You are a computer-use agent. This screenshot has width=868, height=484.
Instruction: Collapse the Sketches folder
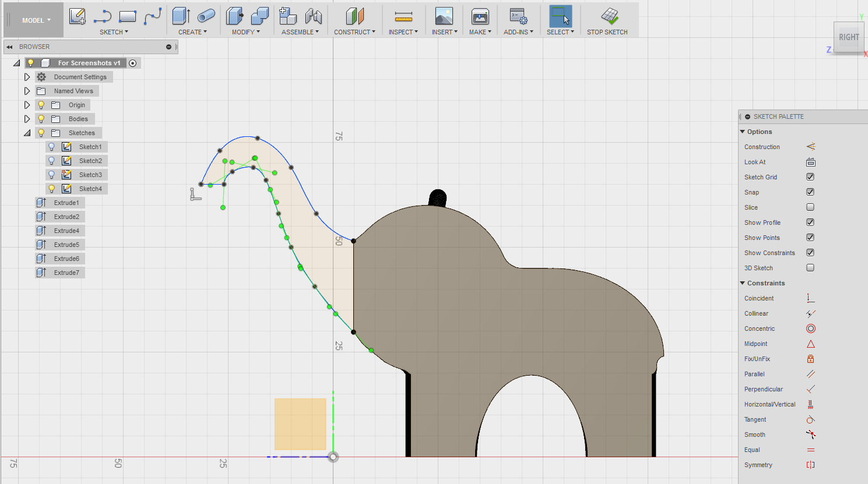click(27, 133)
